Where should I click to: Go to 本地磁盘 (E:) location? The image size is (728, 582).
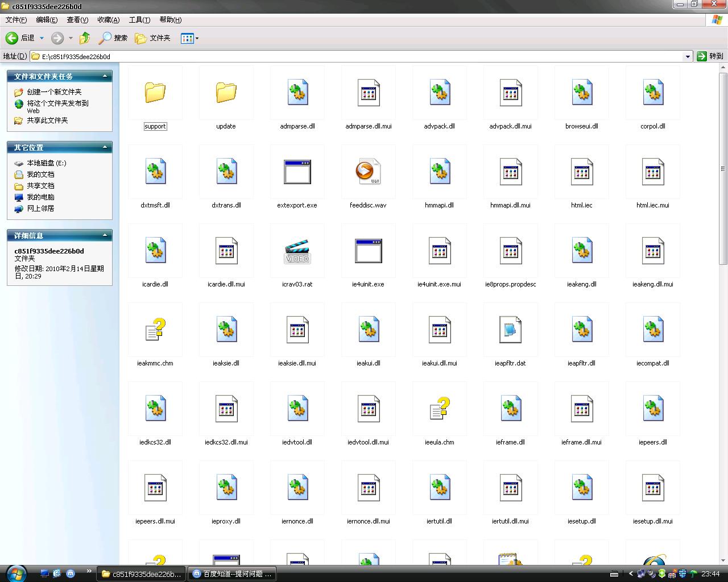[47, 163]
